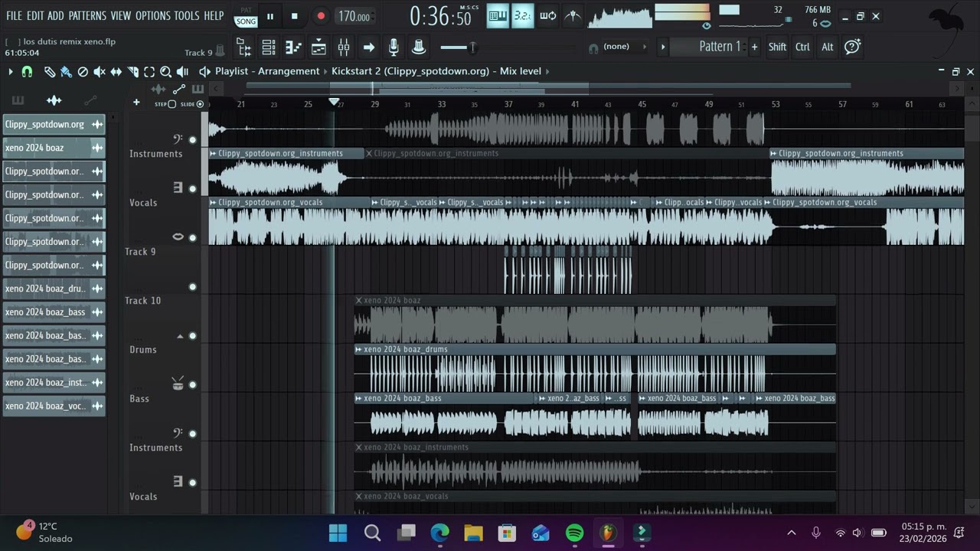Click the drum icon of Drums track
The width and height of the screenshot is (980, 551).
point(178,383)
